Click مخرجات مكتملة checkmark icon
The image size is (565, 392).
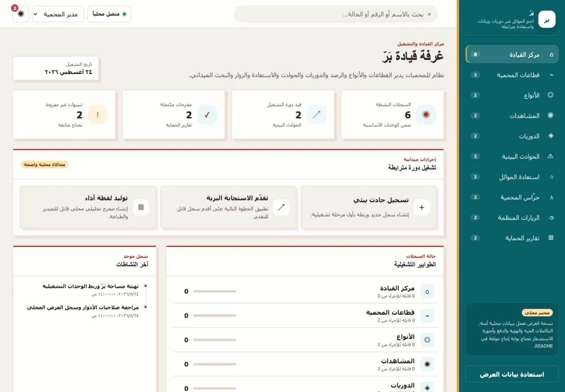[207, 115]
